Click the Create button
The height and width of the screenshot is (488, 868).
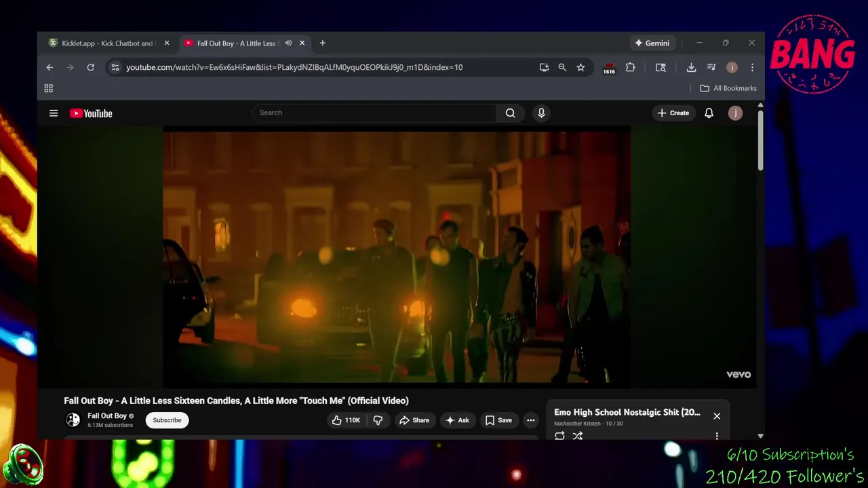point(673,113)
